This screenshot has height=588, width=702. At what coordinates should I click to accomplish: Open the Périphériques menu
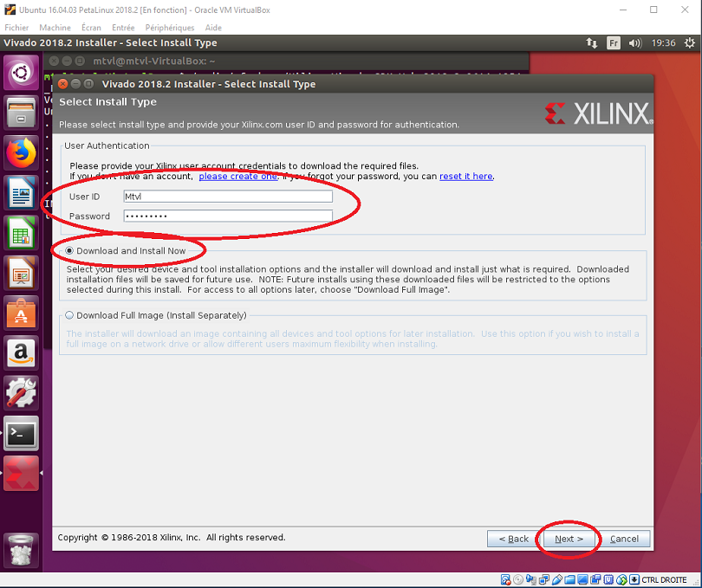170,27
